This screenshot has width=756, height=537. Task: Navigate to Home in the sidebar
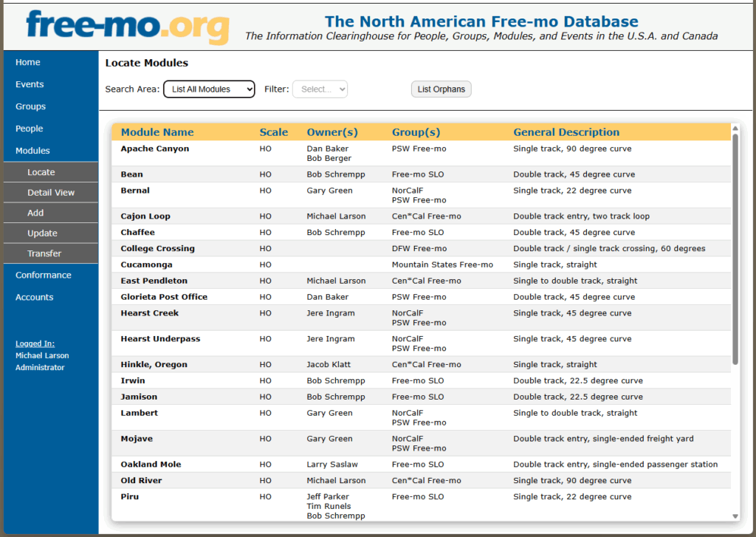[x=27, y=62]
